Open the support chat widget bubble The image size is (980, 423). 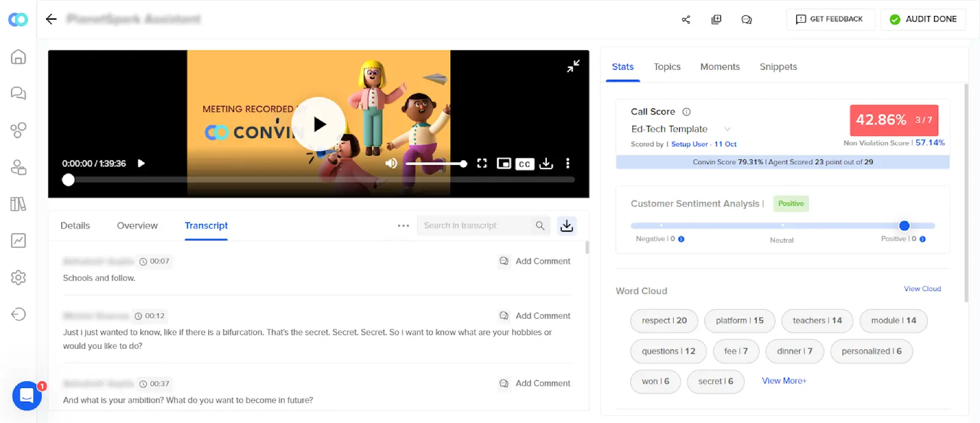[x=27, y=396]
